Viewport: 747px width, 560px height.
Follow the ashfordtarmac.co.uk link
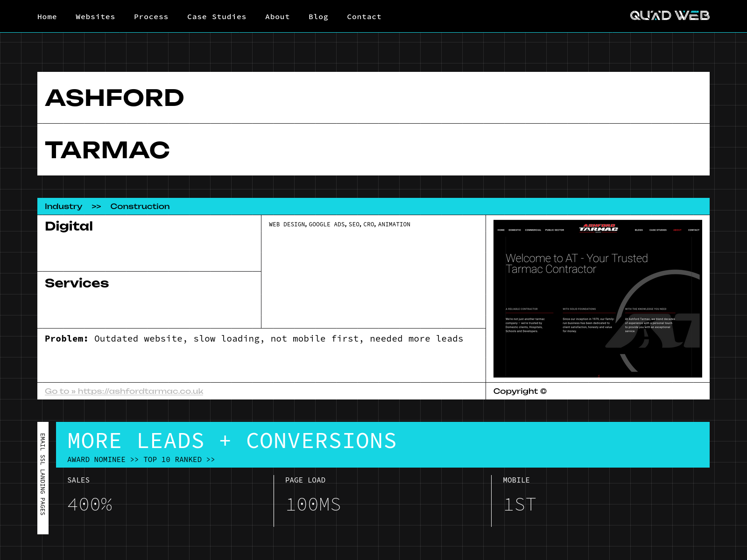(124, 391)
